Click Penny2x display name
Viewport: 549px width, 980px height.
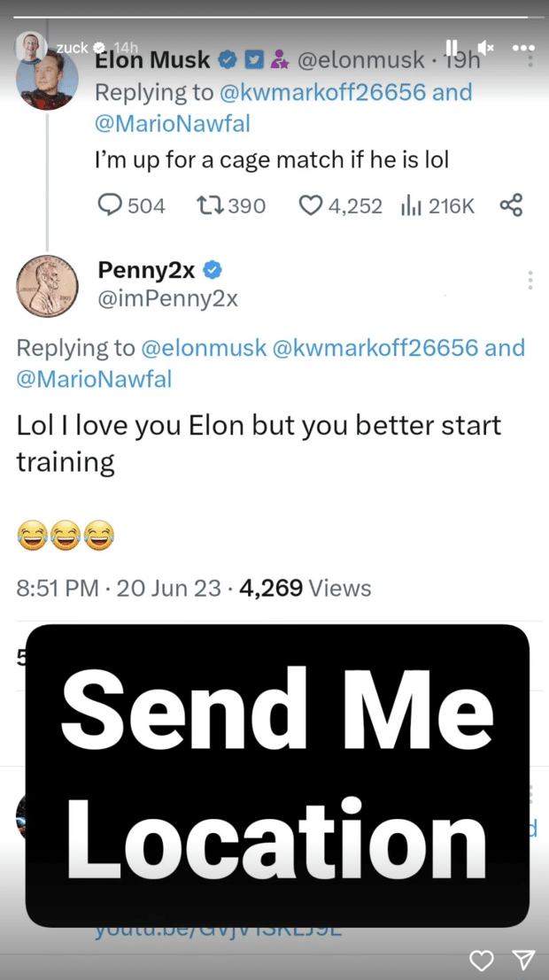tap(146, 270)
